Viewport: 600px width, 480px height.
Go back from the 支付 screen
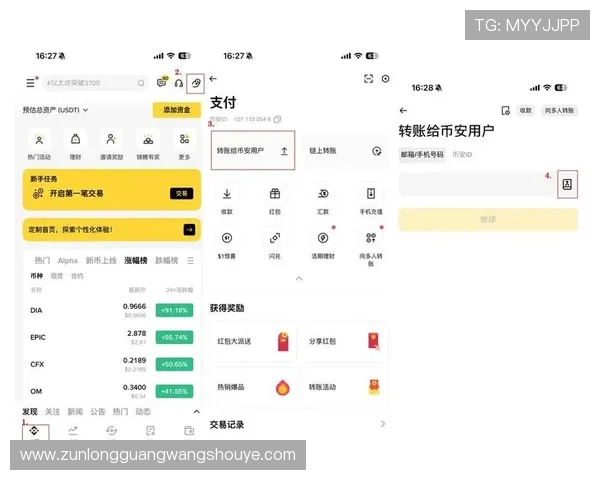pyautogui.click(x=213, y=78)
